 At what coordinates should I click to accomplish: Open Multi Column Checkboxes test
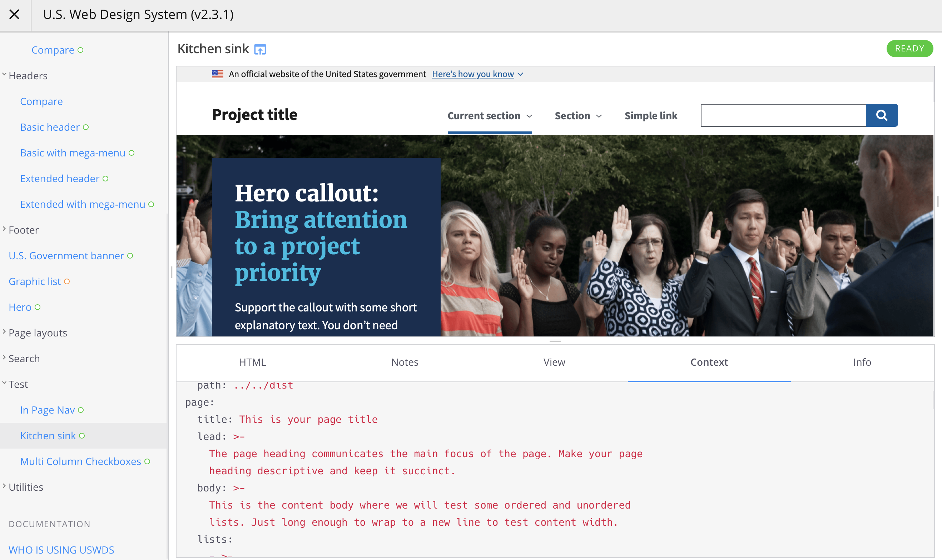85,461
